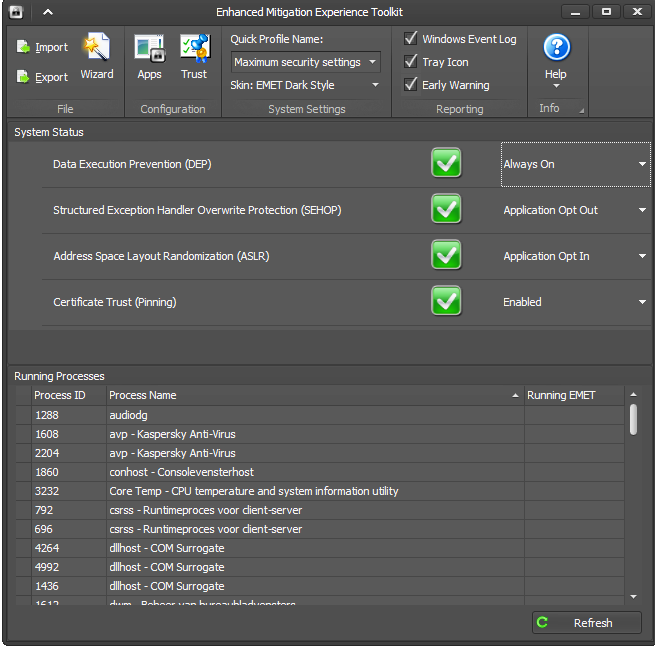Sort by Process Name column
This screenshot has width=655, height=647.
click(315, 395)
